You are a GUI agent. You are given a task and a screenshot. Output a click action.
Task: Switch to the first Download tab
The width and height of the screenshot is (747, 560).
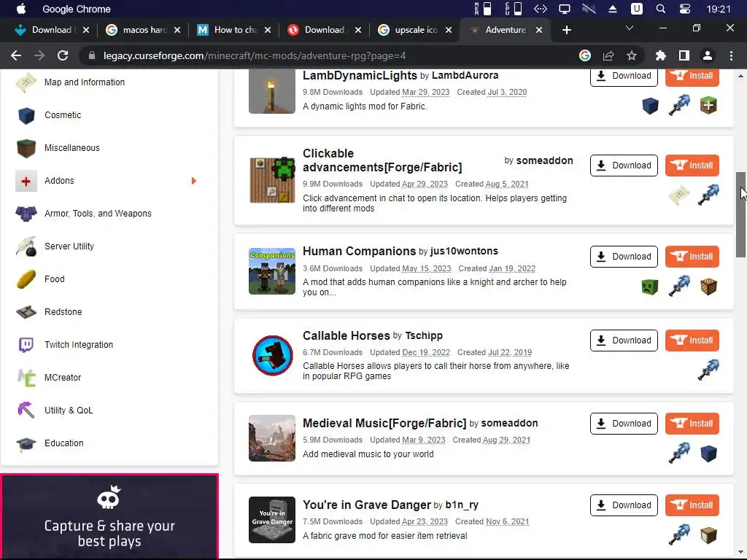click(x=52, y=30)
